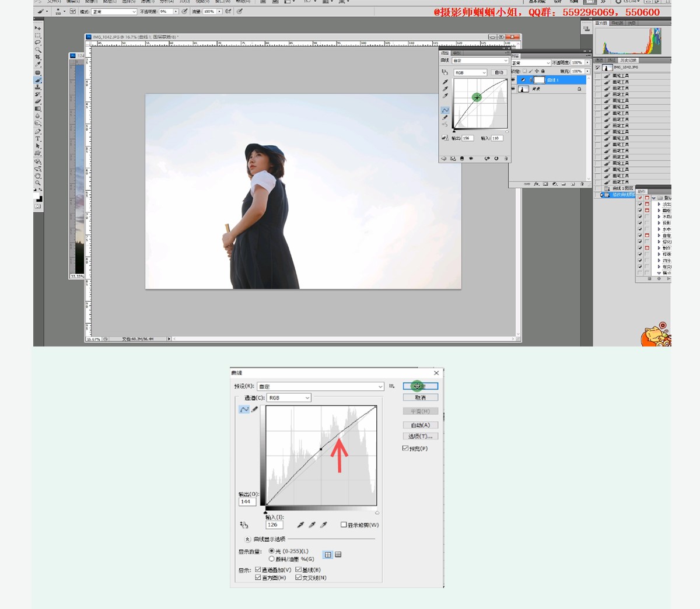Open layer Opacity arrow in Layers panel
The height and width of the screenshot is (609, 700).
coord(587,62)
